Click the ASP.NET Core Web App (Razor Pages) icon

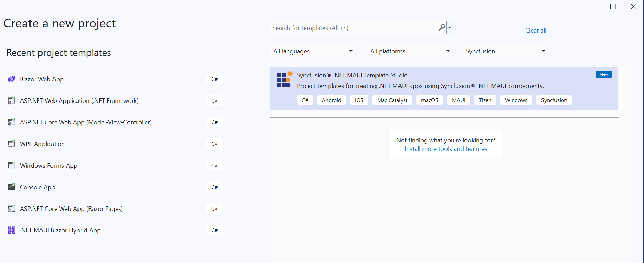point(12,208)
